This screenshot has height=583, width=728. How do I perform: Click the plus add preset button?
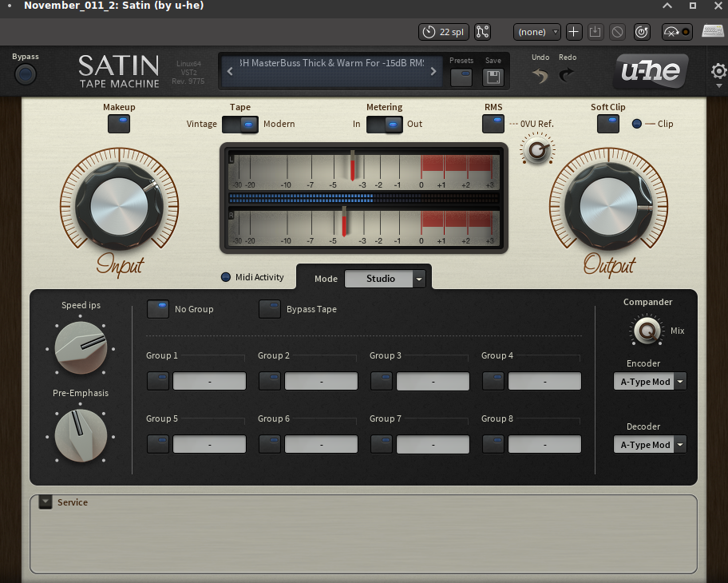tap(573, 32)
